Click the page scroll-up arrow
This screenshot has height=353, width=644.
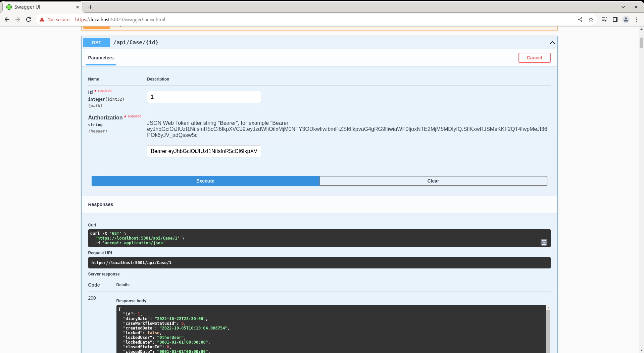point(641,30)
